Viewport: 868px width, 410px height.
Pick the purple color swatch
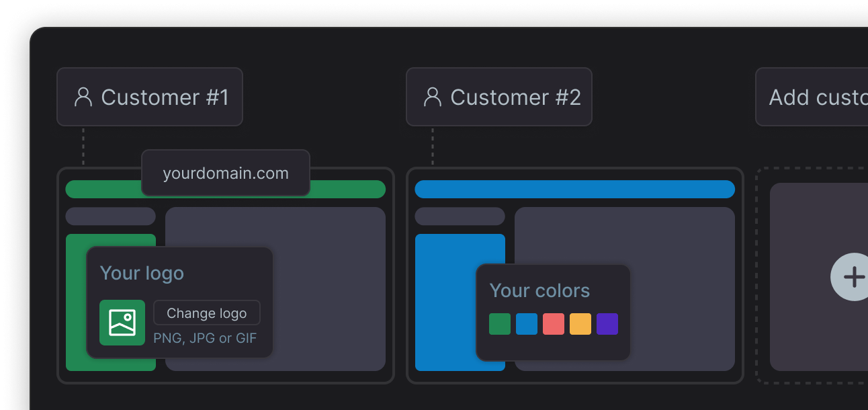607,324
